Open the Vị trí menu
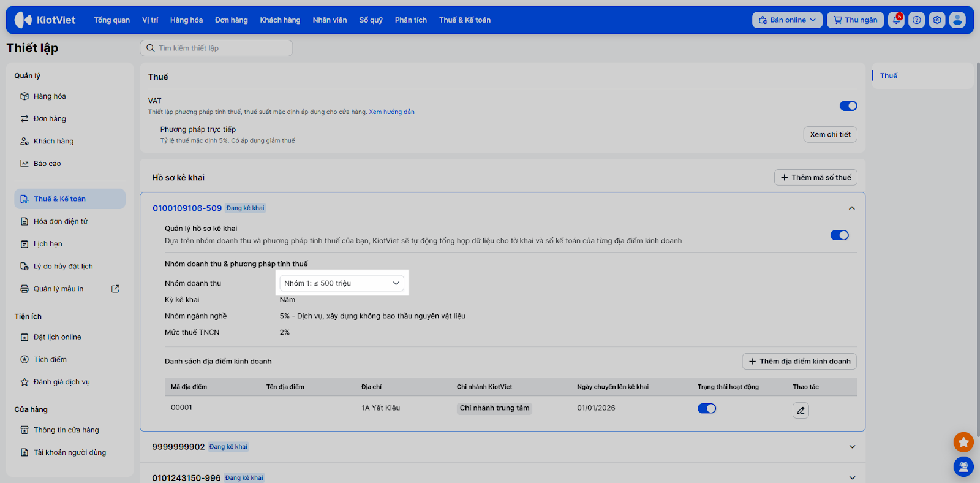This screenshot has width=980, height=483. [150, 20]
